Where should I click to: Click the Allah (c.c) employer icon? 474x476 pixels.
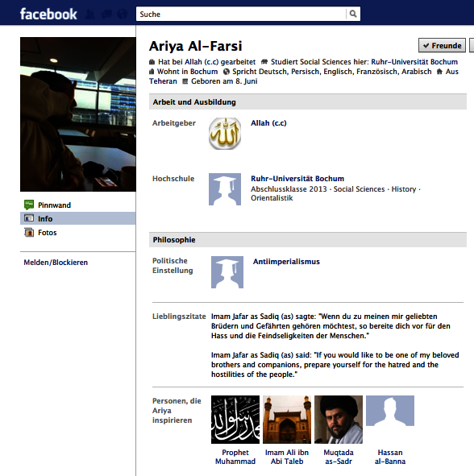225,134
